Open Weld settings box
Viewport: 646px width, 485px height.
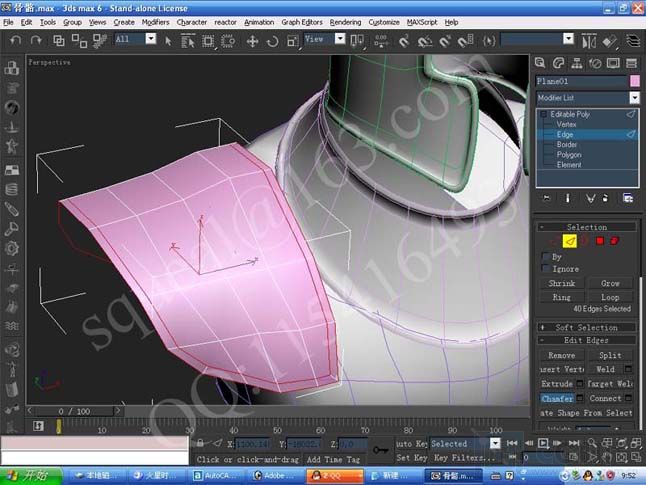coord(628,369)
